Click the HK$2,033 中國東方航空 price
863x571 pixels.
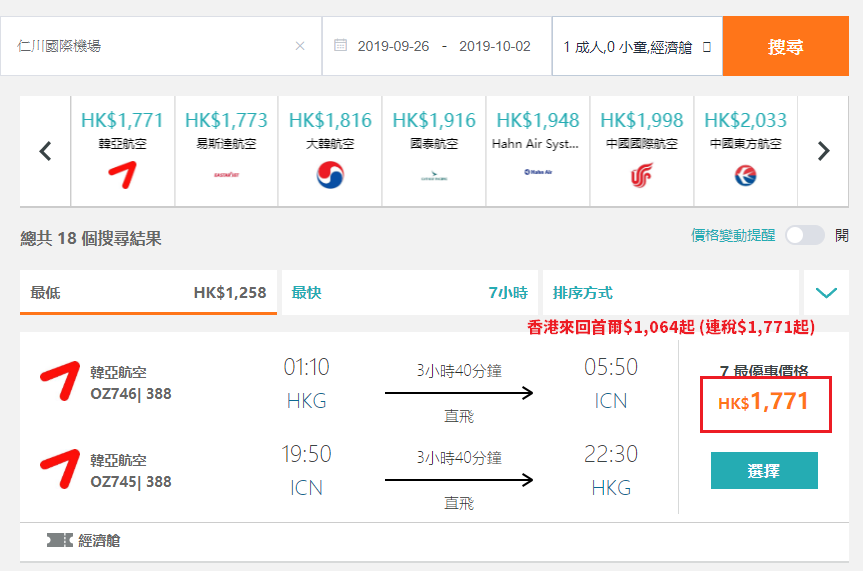[x=746, y=120]
